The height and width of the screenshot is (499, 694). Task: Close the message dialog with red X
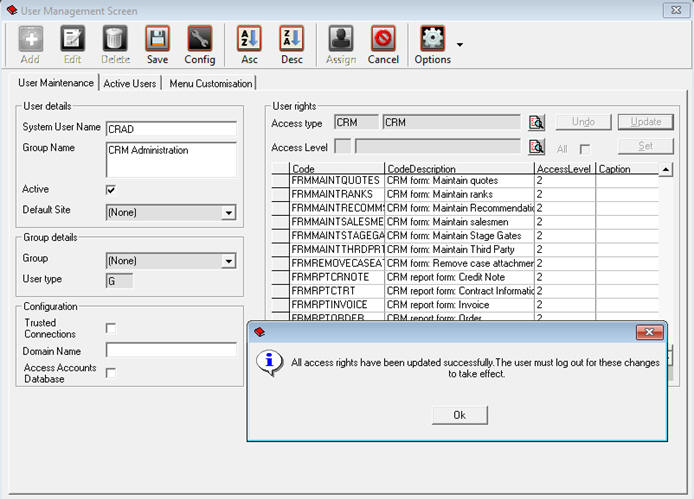(x=649, y=332)
